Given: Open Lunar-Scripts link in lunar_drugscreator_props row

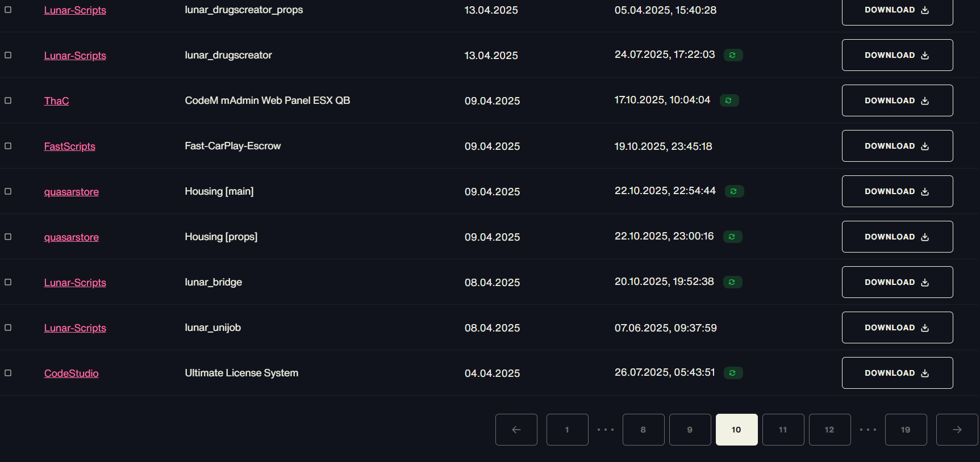Looking at the screenshot, I should [x=75, y=10].
